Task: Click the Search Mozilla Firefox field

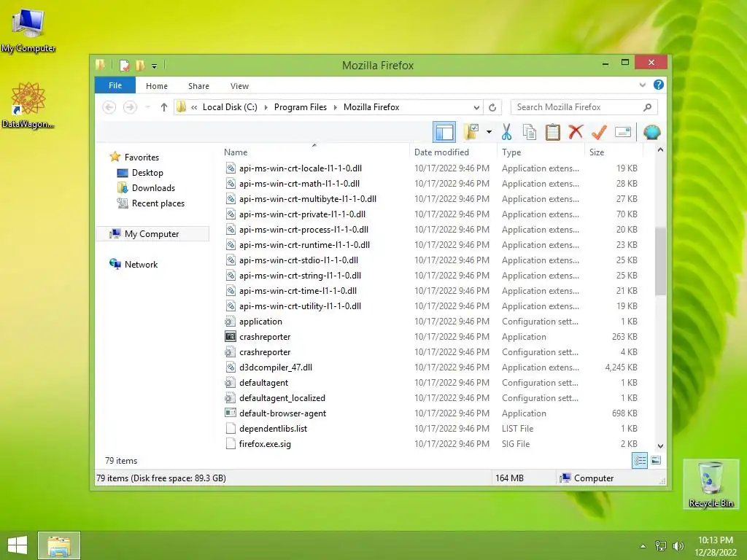Action: (x=584, y=107)
